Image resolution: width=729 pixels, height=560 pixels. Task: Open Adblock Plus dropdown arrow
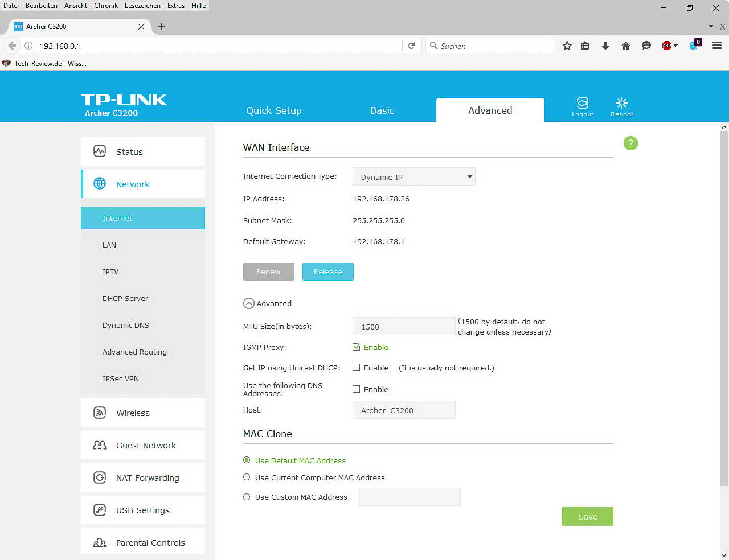(x=676, y=46)
